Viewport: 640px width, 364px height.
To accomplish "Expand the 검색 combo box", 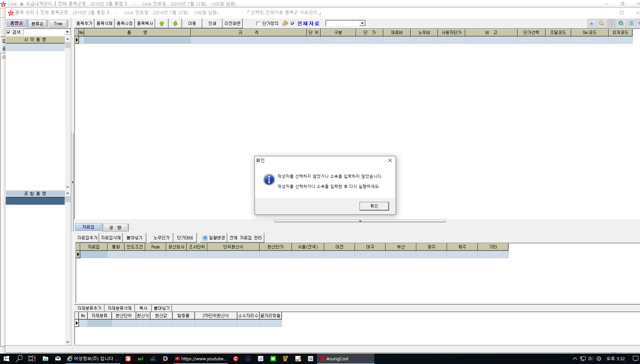I will click(x=67, y=32).
